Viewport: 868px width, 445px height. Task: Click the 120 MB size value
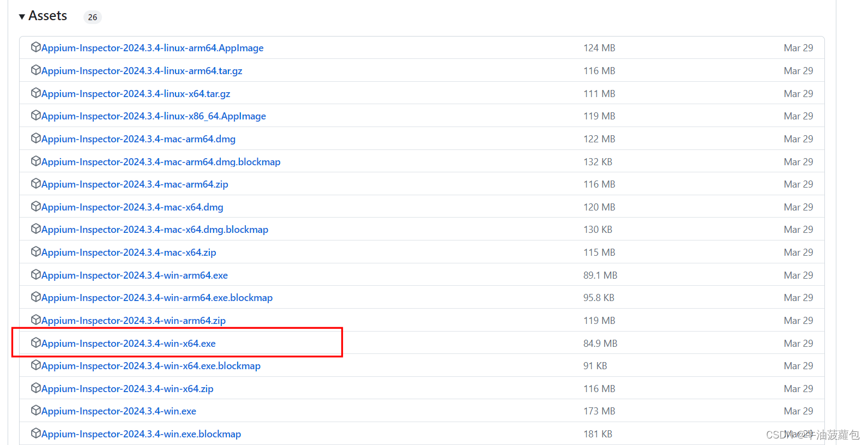pyautogui.click(x=599, y=207)
